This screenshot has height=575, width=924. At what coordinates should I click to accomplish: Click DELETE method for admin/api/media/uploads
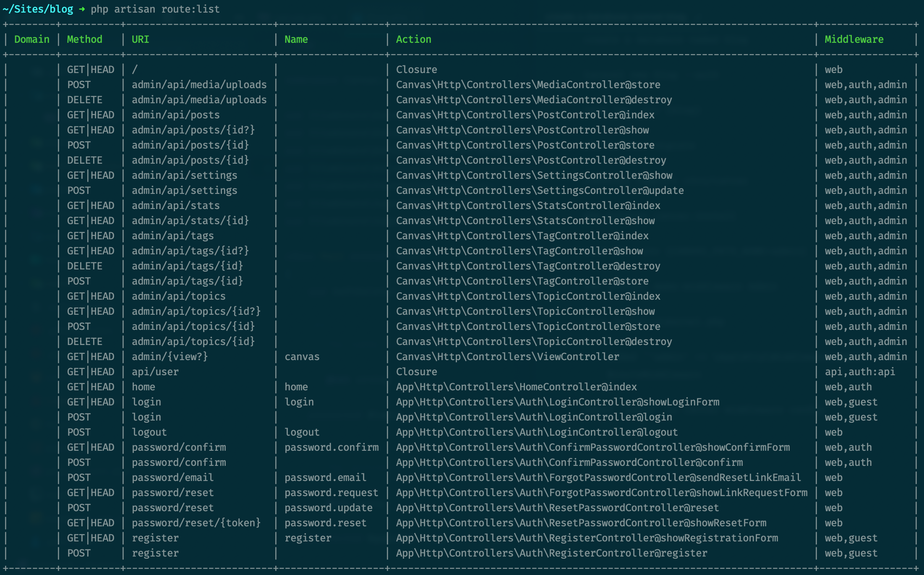[85, 100]
